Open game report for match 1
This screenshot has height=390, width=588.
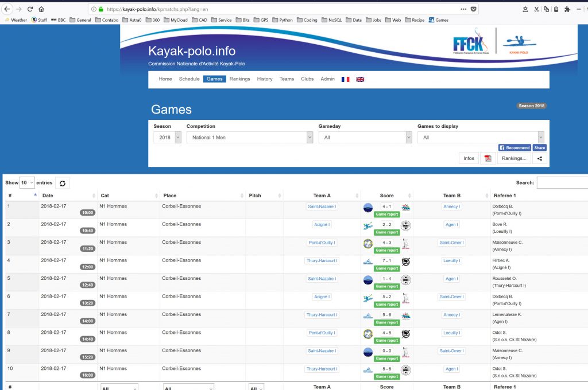point(386,214)
